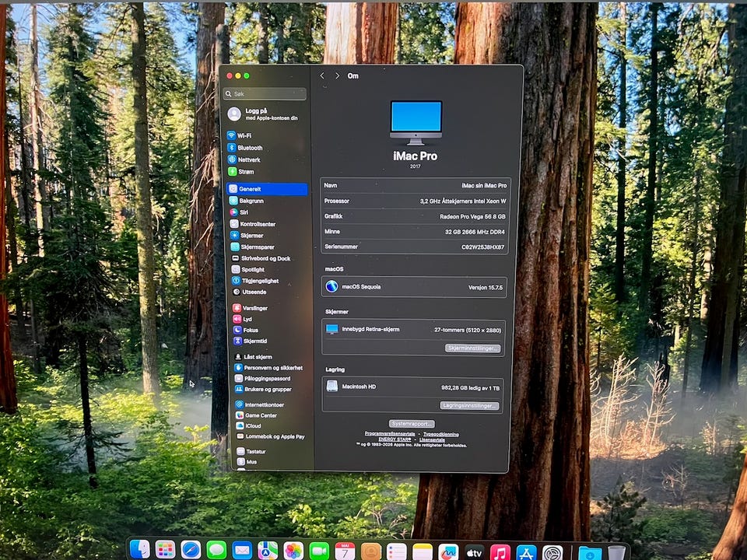Click the Macintosh HD disk icon
747x560 pixels.
(x=332, y=387)
